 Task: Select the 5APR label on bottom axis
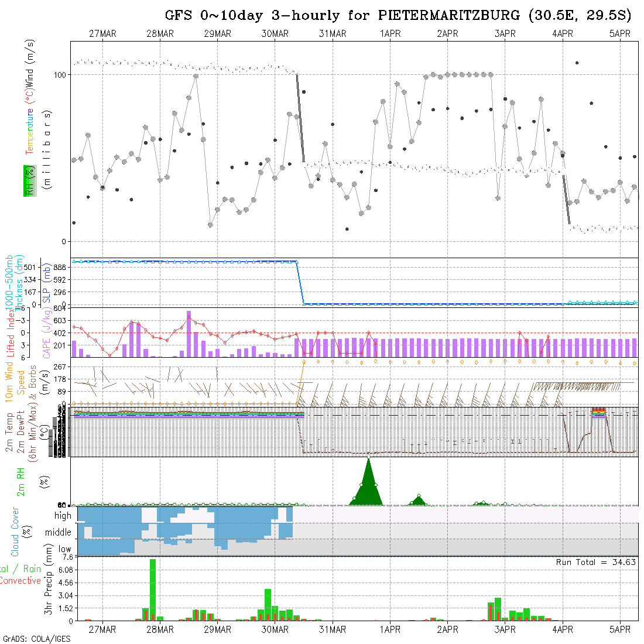[620, 629]
